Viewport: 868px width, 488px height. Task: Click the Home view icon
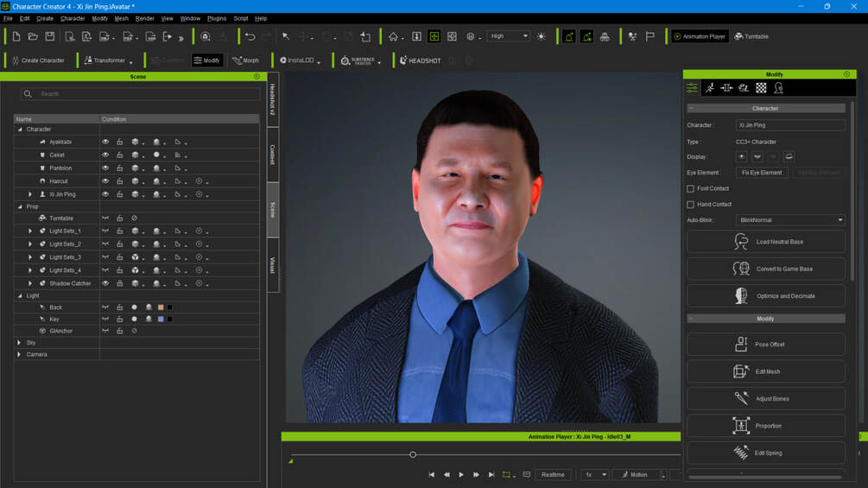click(x=393, y=36)
